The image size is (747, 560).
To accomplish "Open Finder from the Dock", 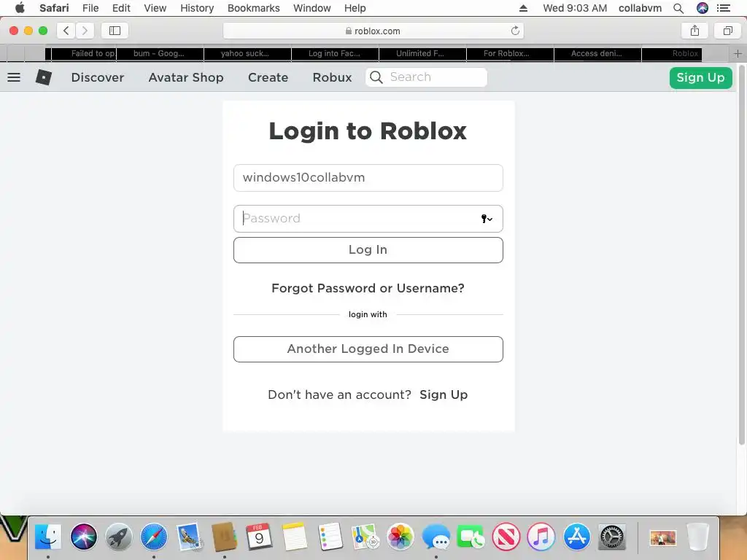I will tap(48, 537).
